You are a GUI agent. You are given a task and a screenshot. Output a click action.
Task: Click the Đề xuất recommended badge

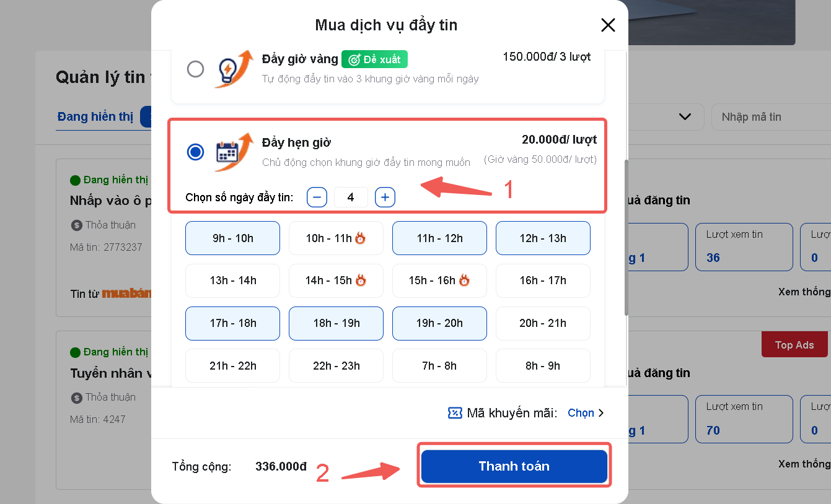(x=374, y=59)
